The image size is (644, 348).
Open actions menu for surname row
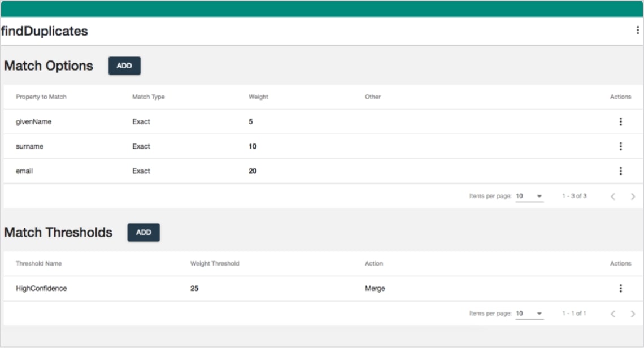click(620, 146)
